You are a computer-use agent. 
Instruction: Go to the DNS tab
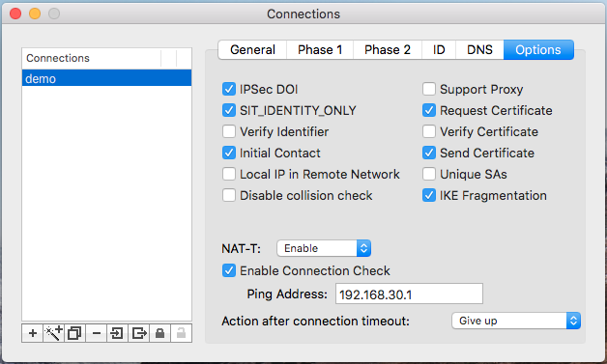click(x=479, y=50)
